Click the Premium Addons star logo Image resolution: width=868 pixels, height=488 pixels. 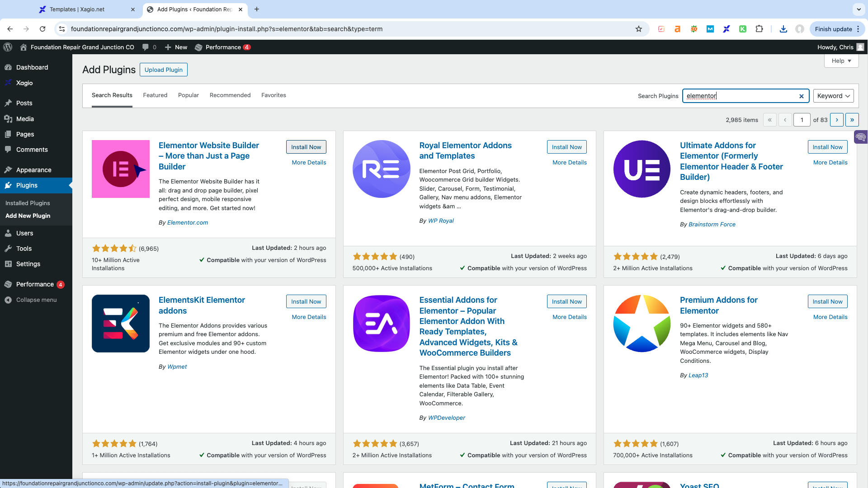point(642,324)
